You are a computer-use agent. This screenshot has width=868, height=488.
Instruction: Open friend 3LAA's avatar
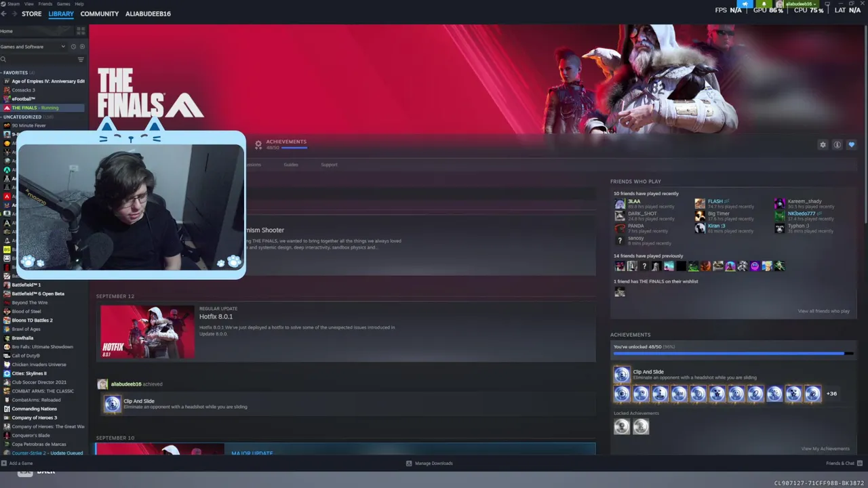[620, 204]
